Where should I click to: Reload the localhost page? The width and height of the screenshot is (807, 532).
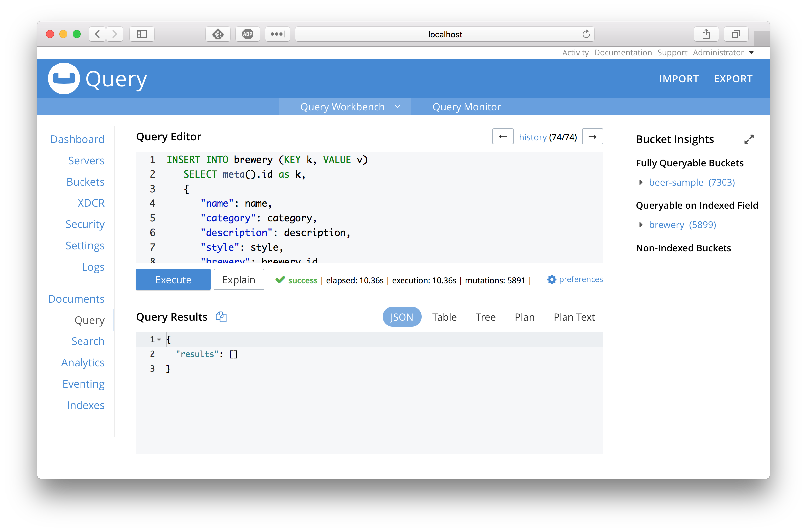tap(586, 34)
